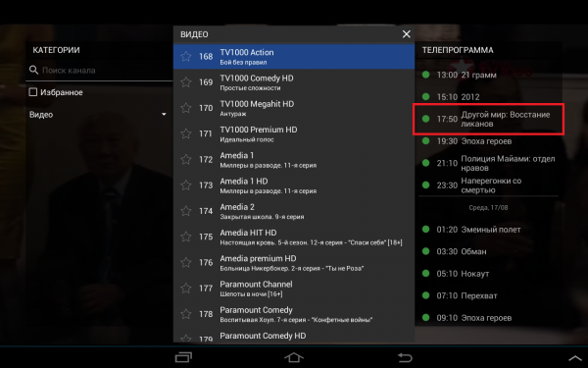Select channel Amedia premium HD
The width and height of the screenshot is (588, 368).
294,262
